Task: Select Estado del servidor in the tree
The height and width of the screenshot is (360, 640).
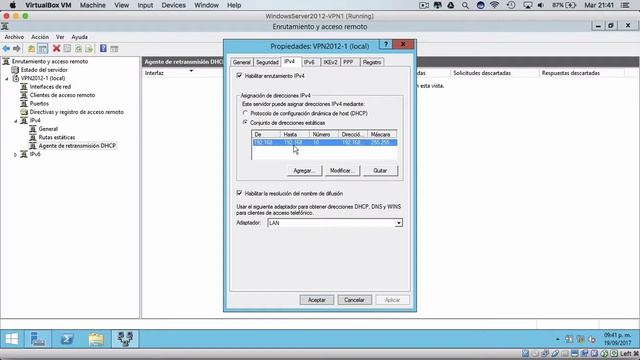Action: coord(44,70)
